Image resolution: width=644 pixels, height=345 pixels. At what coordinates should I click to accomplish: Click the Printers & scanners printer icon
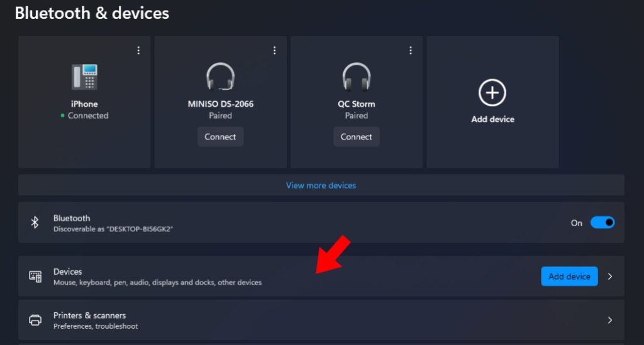tap(35, 320)
